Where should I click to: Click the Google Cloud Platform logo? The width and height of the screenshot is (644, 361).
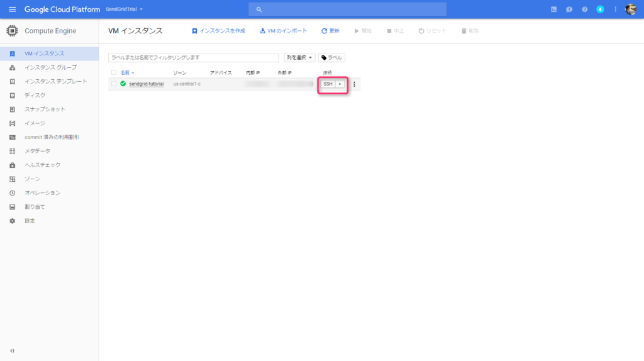62,9
